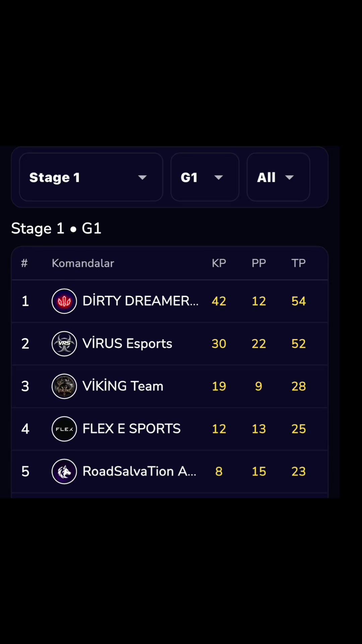Select the FLEX E SPORTS name
Screen dimensions: 362x644
pos(131,429)
